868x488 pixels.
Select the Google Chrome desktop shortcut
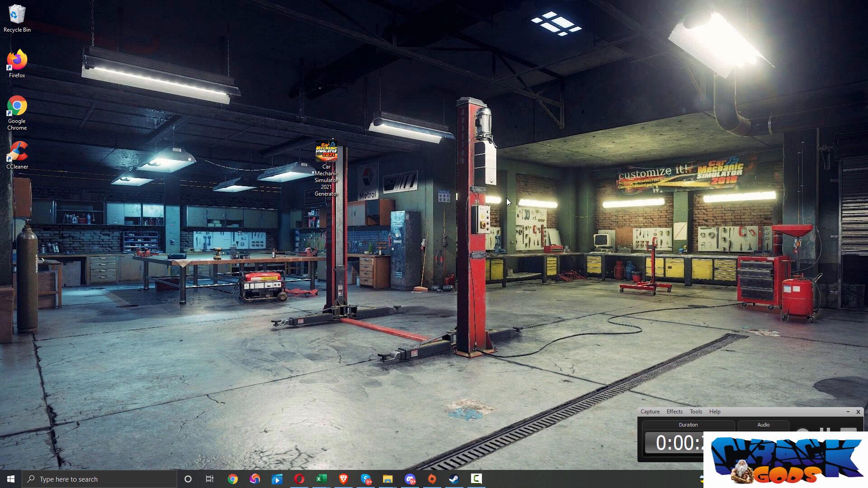pyautogui.click(x=17, y=112)
